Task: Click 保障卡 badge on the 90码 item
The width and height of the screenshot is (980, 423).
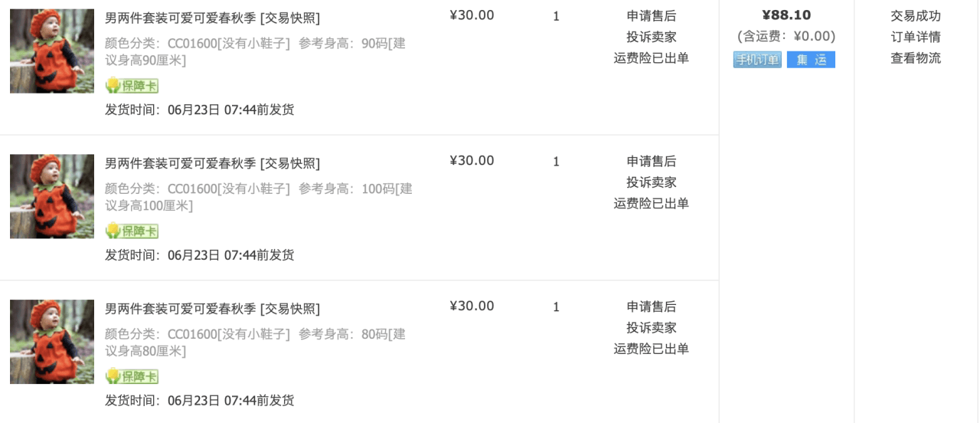Action: (x=132, y=86)
